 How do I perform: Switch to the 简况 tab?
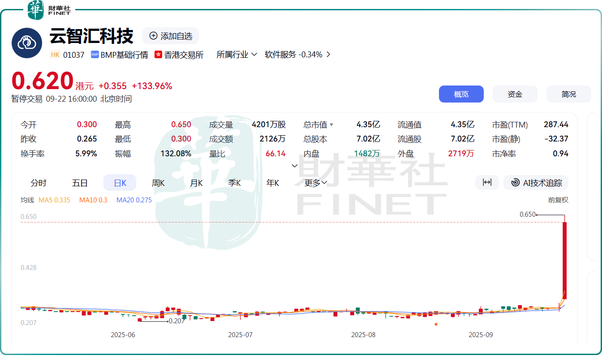pos(569,94)
